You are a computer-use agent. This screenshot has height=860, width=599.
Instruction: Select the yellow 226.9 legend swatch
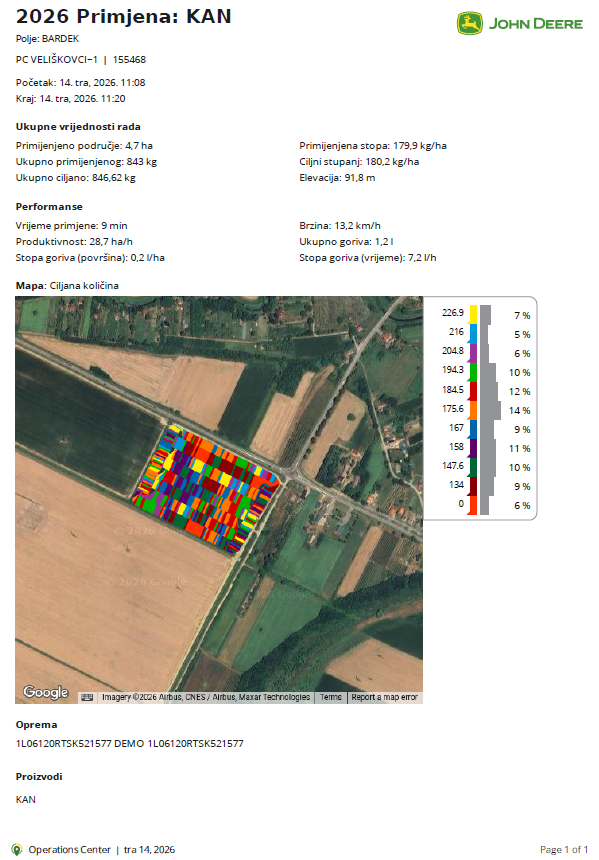tap(473, 315)
